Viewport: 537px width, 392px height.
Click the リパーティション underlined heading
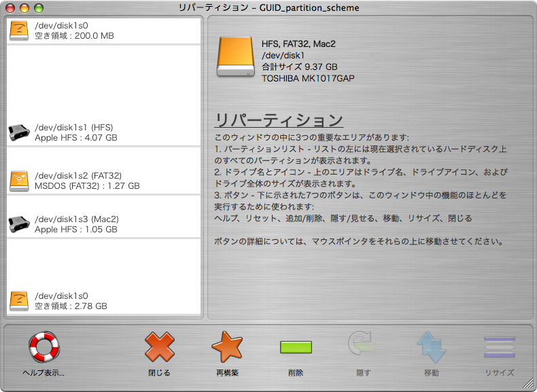(279, 120)
